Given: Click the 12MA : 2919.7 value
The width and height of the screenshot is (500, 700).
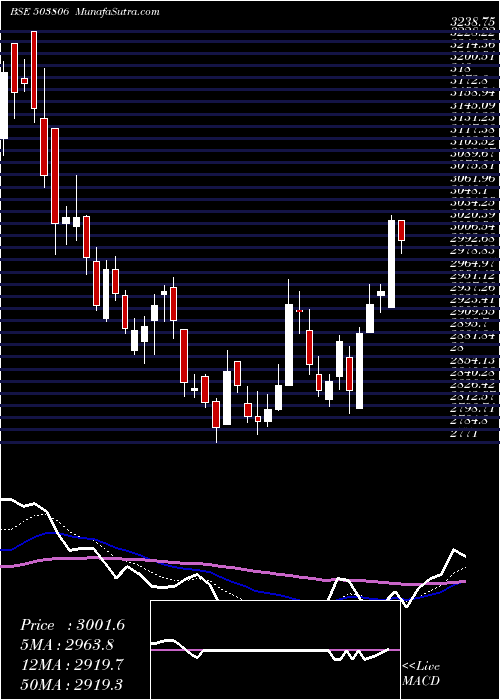Looking at the screenshot, I should pyautogui.click(x=72, y=664).
